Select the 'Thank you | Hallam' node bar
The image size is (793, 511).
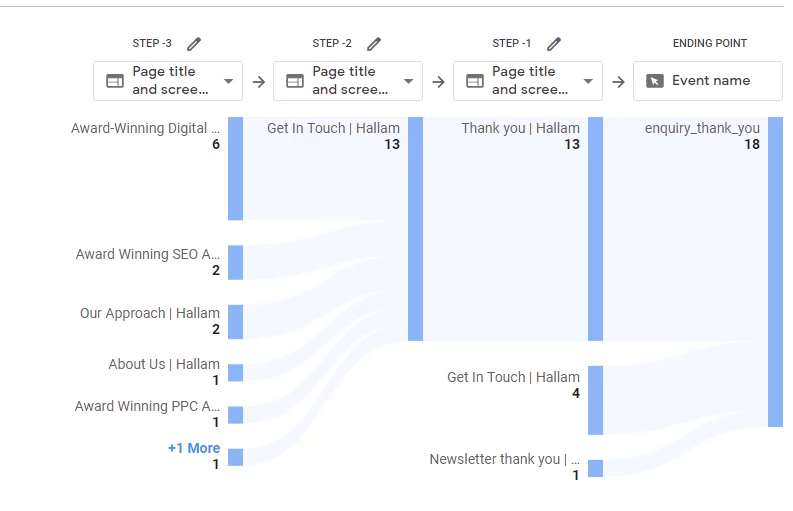click(x=595, y=228)
